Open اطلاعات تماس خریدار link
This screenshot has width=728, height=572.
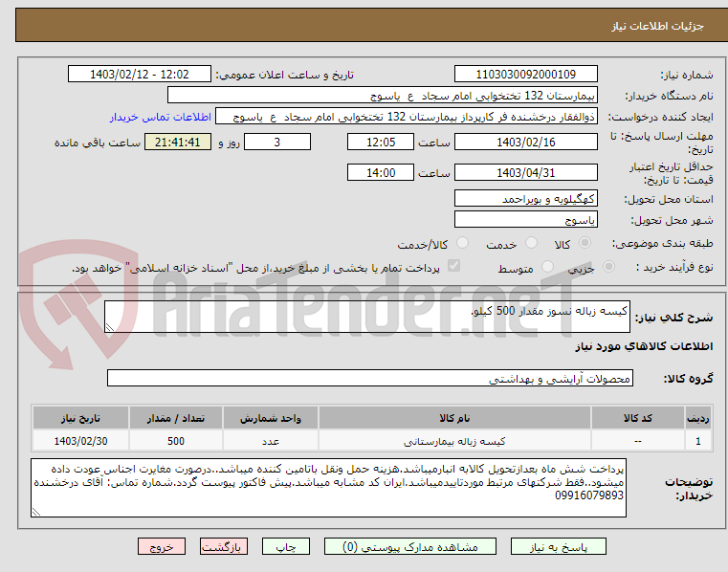click(x=161, y=117)
